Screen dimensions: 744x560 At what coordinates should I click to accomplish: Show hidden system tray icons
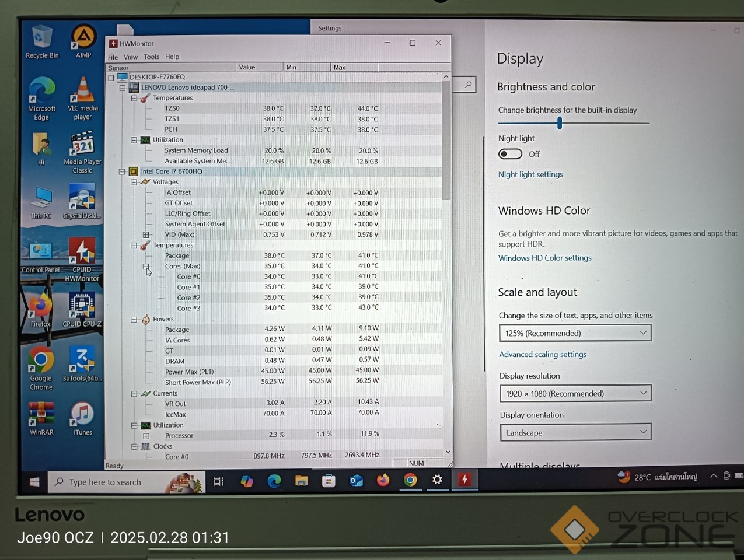[x=713, y=476]
